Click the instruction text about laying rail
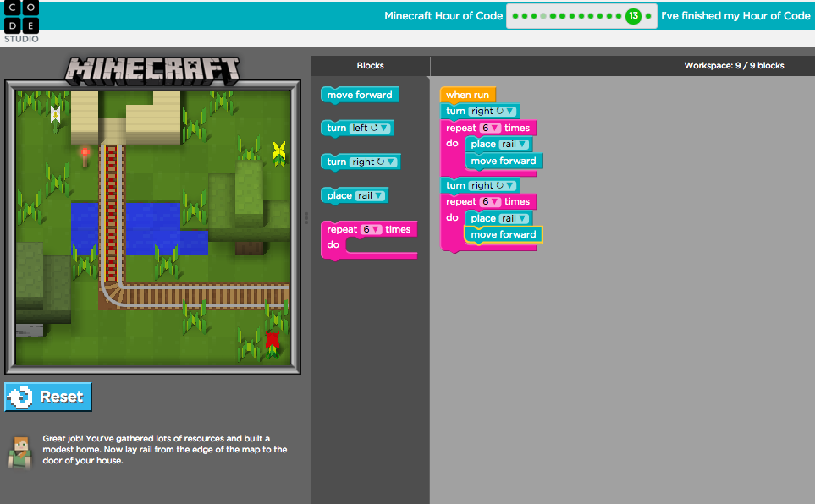 (165, 449)
